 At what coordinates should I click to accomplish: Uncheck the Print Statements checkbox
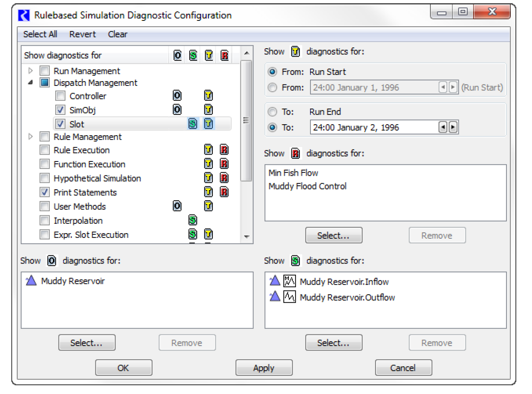click(x=45, y=192)
